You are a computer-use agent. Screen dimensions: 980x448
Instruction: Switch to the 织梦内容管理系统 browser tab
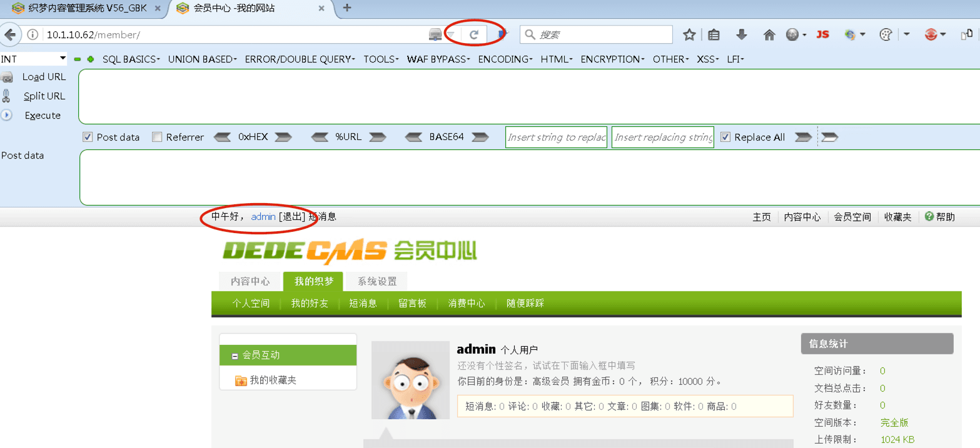[86, 9]
